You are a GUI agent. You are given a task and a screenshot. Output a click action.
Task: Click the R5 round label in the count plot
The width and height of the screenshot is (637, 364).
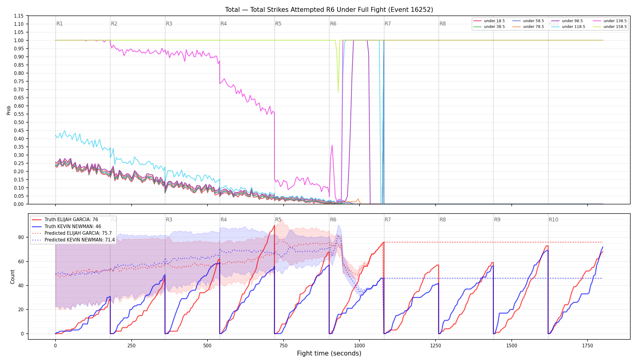point(278,220)
